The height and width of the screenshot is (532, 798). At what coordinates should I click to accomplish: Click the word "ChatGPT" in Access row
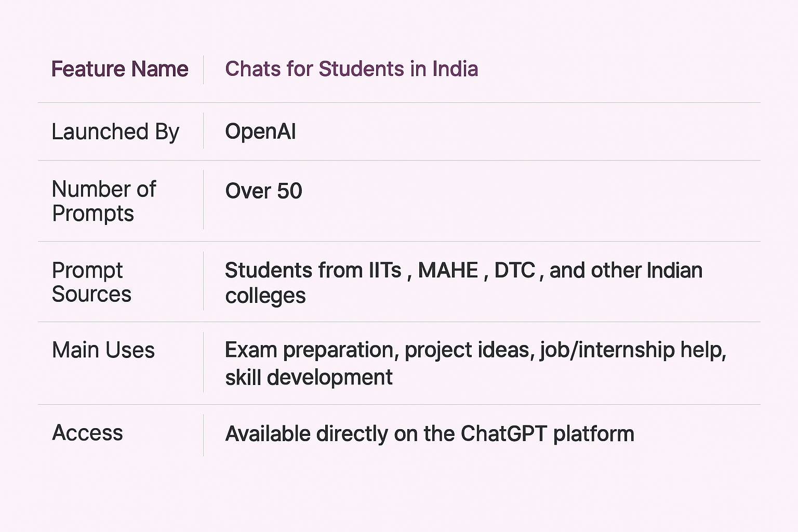click(x=503, y=434)
